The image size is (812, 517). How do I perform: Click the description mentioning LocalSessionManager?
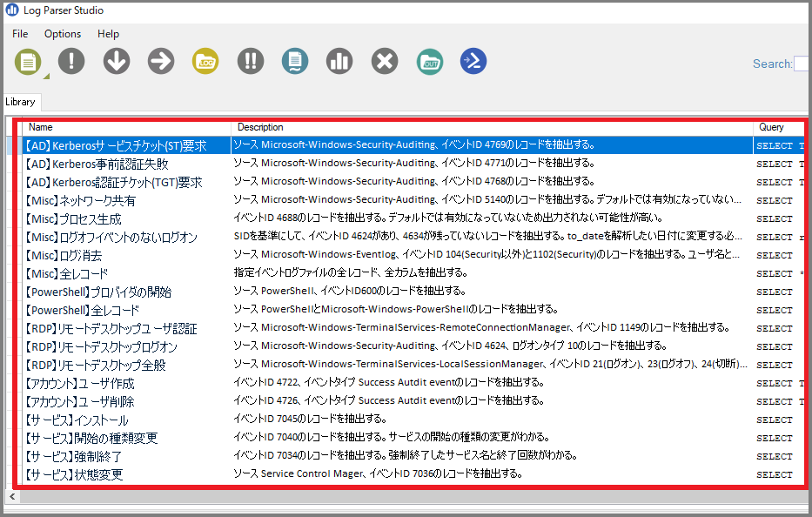(x=490, y=364)
